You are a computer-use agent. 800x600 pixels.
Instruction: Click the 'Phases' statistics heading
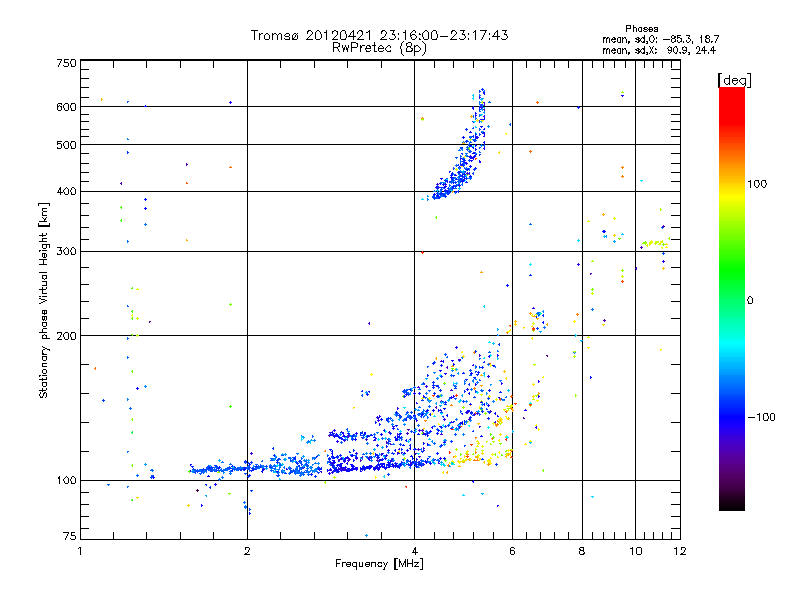coord(641,29)
